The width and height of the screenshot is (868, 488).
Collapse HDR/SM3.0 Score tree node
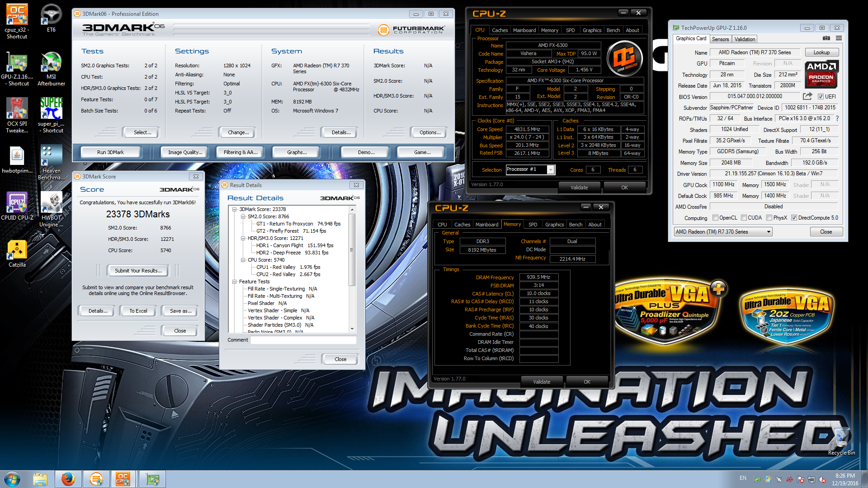[243, 238]
